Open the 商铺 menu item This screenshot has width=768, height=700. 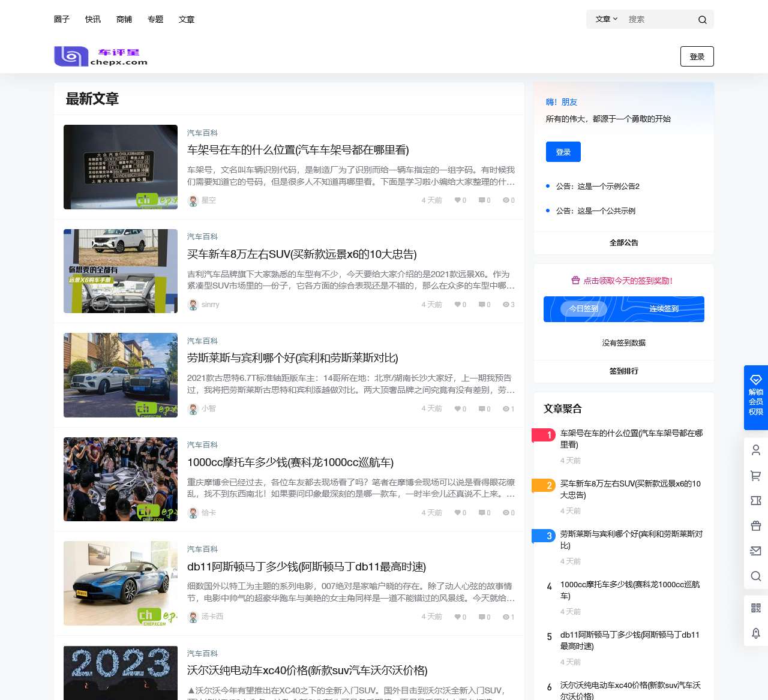click(124, 19)
